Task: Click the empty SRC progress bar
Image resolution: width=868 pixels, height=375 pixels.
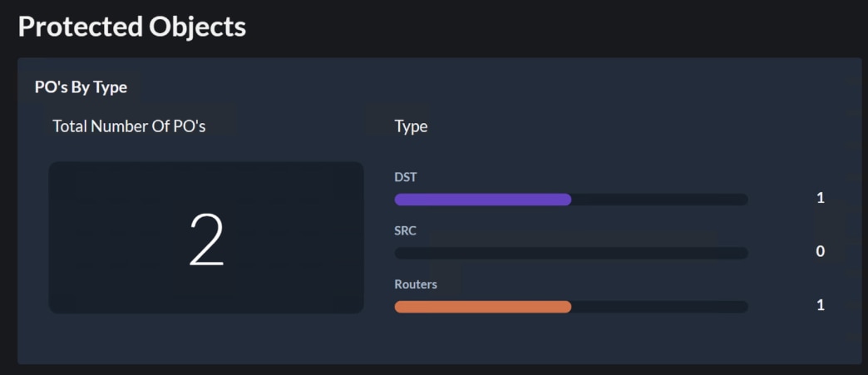Action: [x=570, y=253]
